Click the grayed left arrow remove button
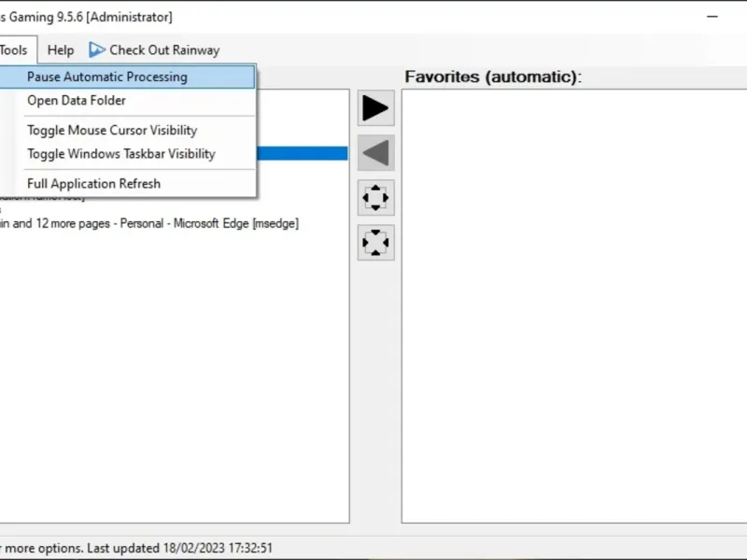 (x=376, y=153)
